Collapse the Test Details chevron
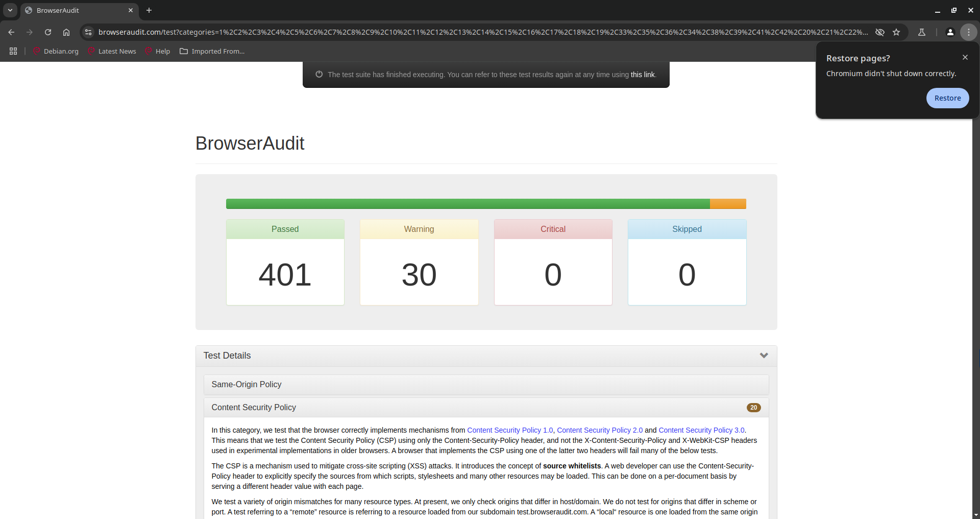This screenshot has width=980, height=519. 764,356
